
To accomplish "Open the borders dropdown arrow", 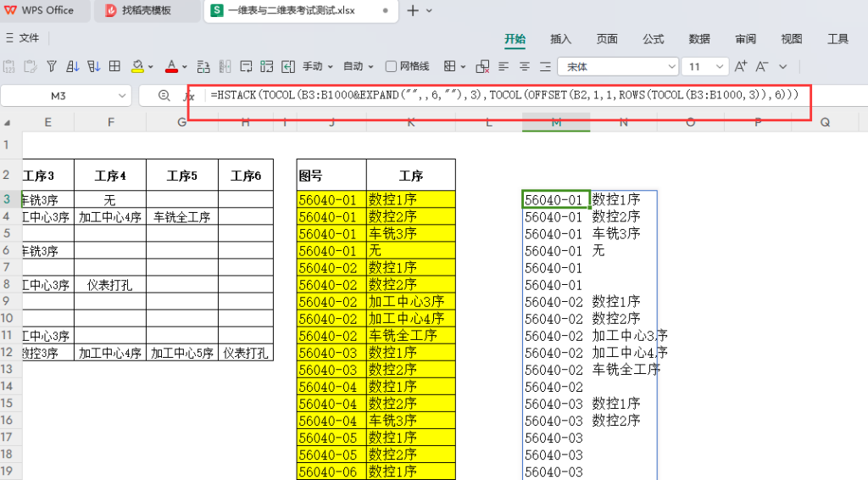I will click(x=463, y=67).
